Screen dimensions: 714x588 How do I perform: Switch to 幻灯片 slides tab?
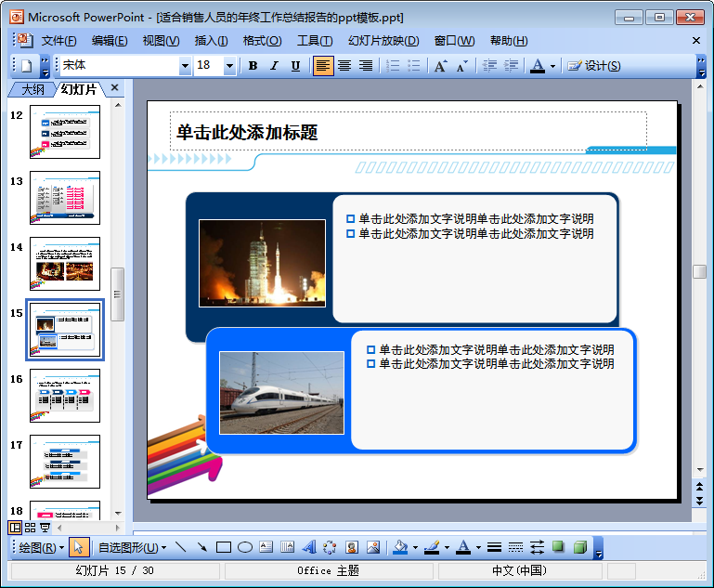[x=78, y=89]
